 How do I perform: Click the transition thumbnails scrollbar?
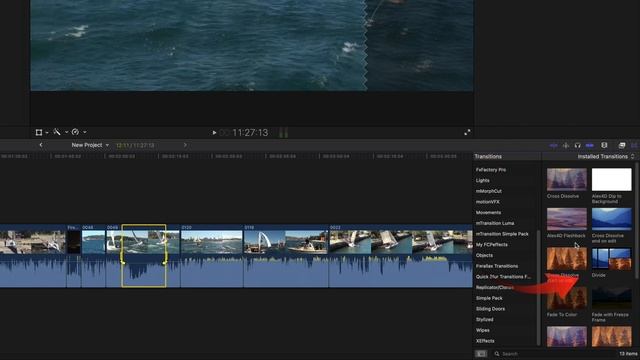click(637, 220)
